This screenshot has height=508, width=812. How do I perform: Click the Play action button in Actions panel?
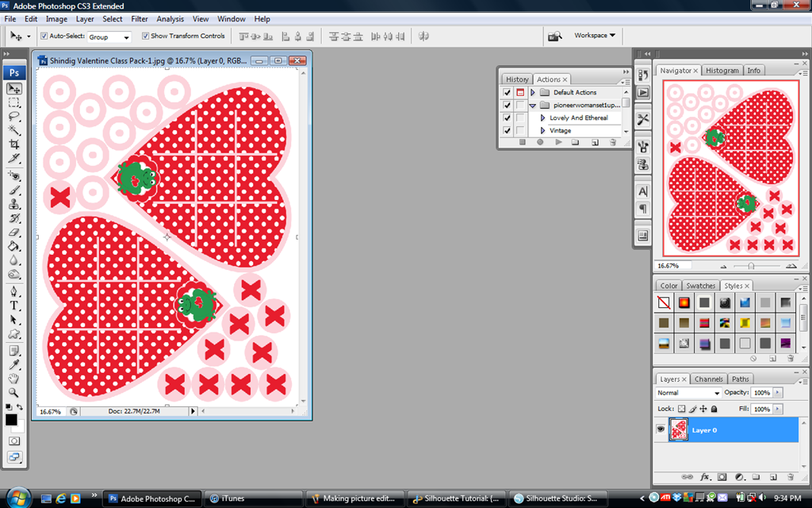tap(558, 142)
